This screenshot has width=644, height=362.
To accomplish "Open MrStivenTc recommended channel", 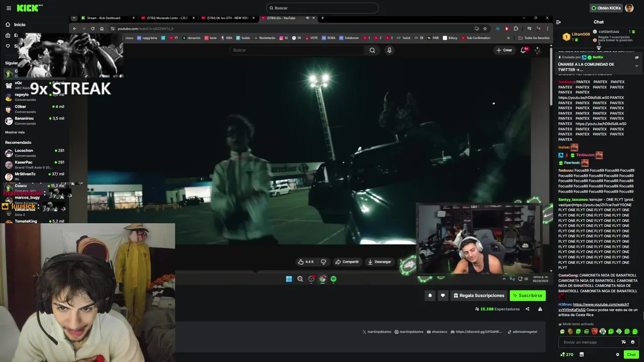I will (34, 176).
